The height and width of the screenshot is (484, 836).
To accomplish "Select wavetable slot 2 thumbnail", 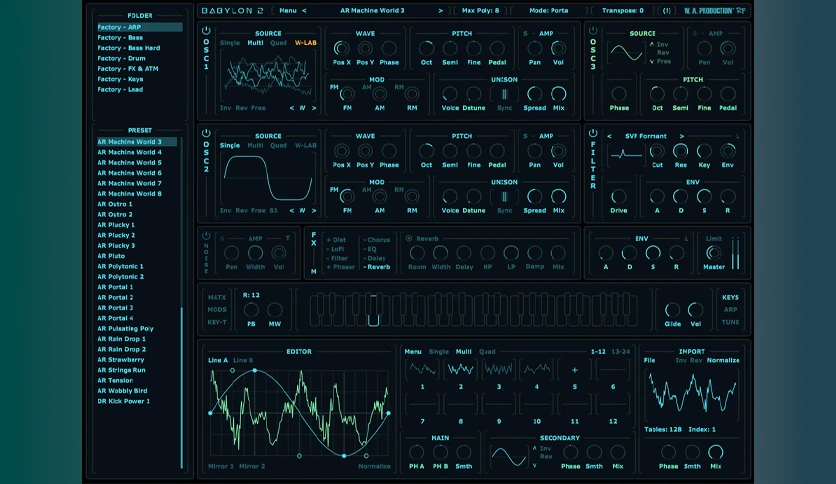I will point(461,369).
